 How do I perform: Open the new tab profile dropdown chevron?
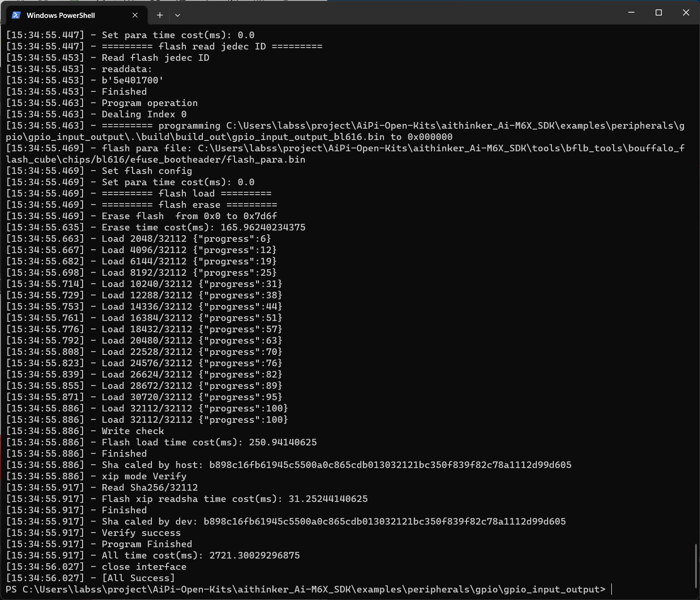[x=177, y=15]
